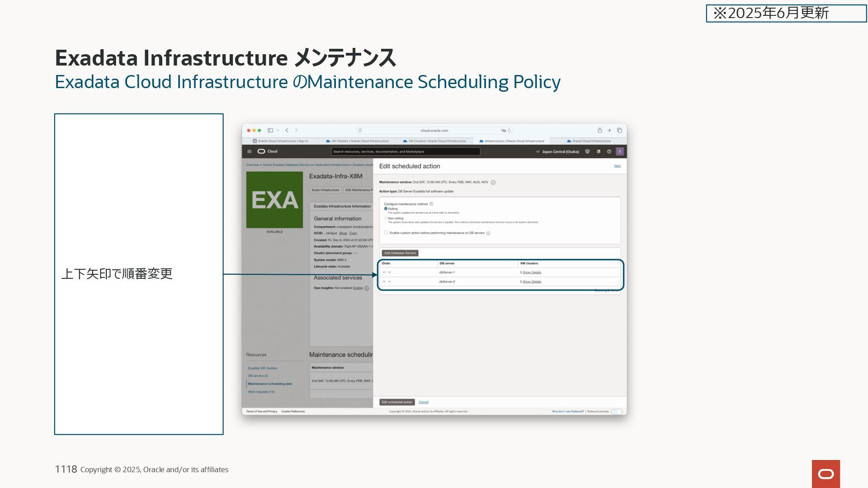Click the browser share icon

tap(600, 130)
